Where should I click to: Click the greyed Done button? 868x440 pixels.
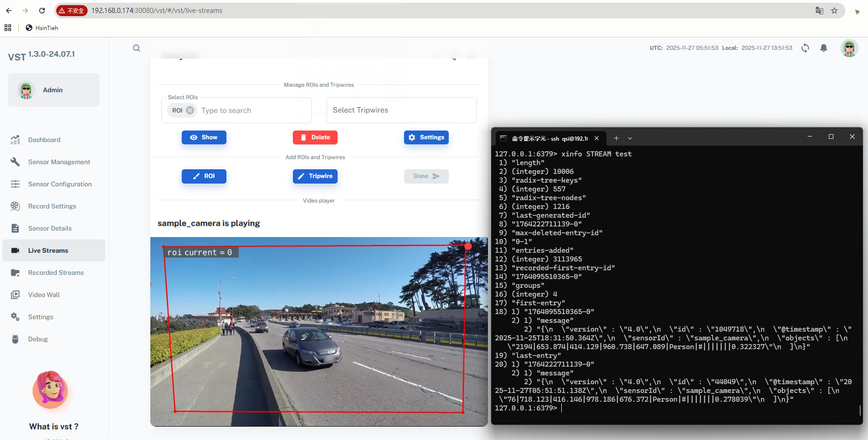[x=426, y=176]
